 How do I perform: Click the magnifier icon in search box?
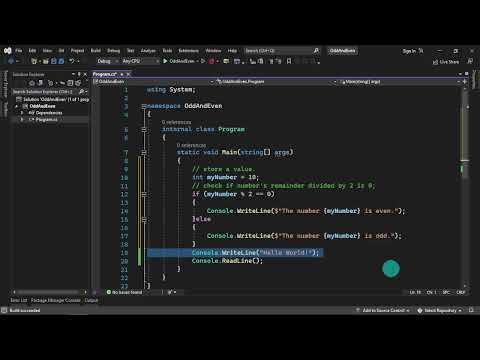316,51
